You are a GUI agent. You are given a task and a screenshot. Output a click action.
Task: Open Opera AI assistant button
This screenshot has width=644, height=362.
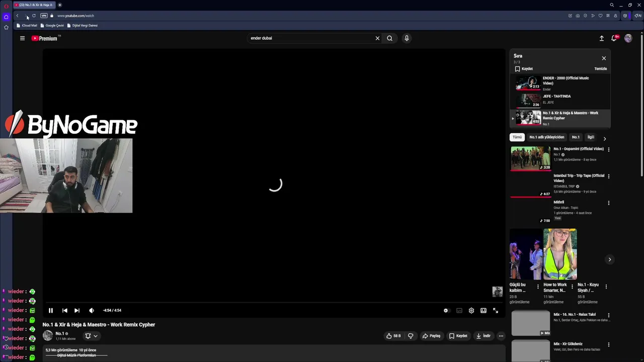coord(637,16)
